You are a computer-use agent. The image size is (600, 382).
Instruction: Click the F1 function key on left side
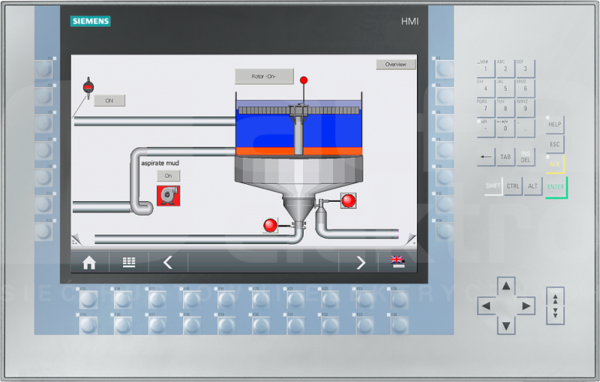(43, 69)
